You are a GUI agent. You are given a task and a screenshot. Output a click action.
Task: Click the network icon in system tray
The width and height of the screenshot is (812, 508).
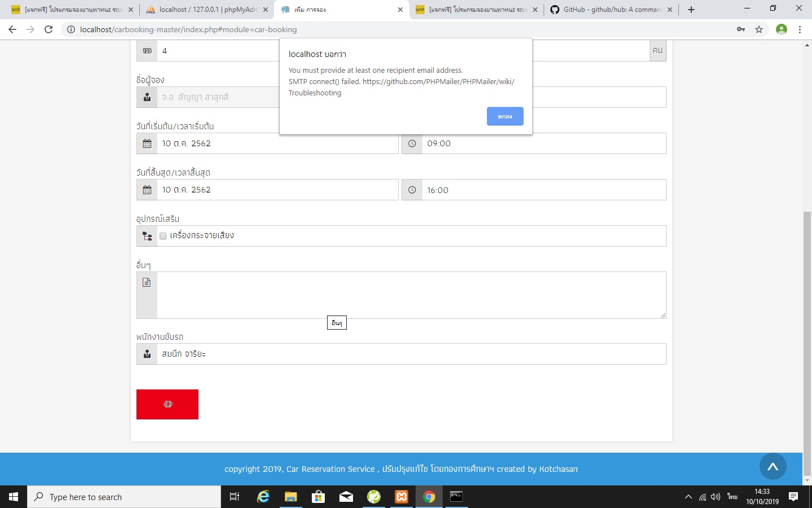coord(703,497)
